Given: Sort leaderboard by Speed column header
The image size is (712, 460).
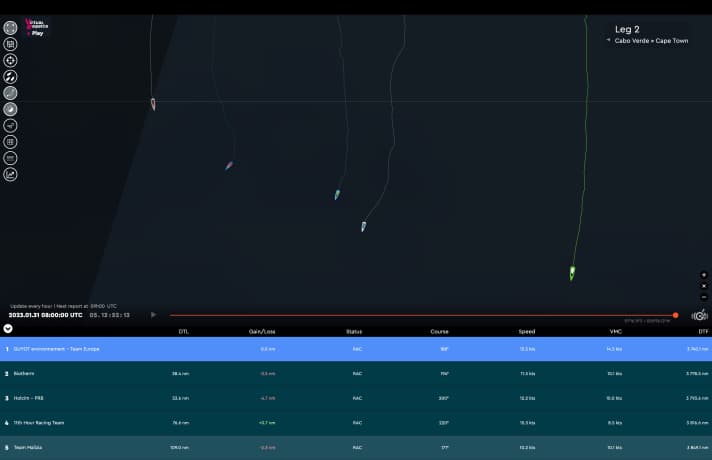Looking at the screenshot, I should pos(527,331).
